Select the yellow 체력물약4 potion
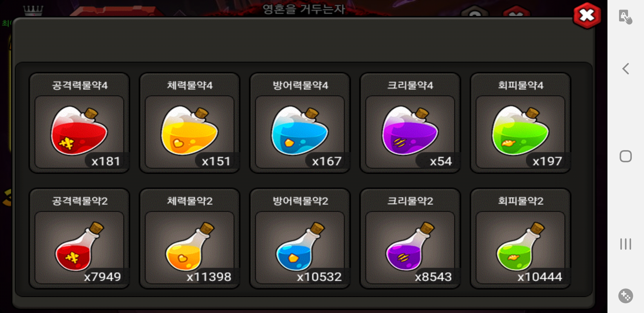The image size is (644, 313). (189, 130)
